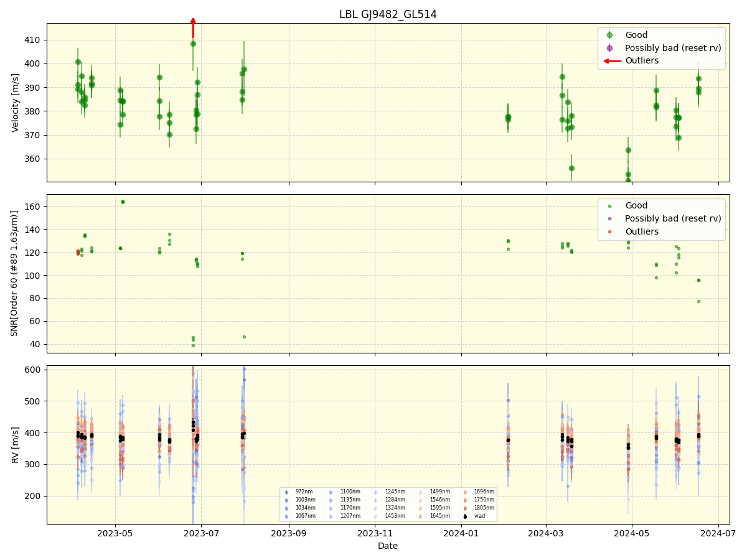Image resolution: width=747 pixels, height=560 pixels.
Task: Select the black vrad legend entry
Action: click(474, 516)
